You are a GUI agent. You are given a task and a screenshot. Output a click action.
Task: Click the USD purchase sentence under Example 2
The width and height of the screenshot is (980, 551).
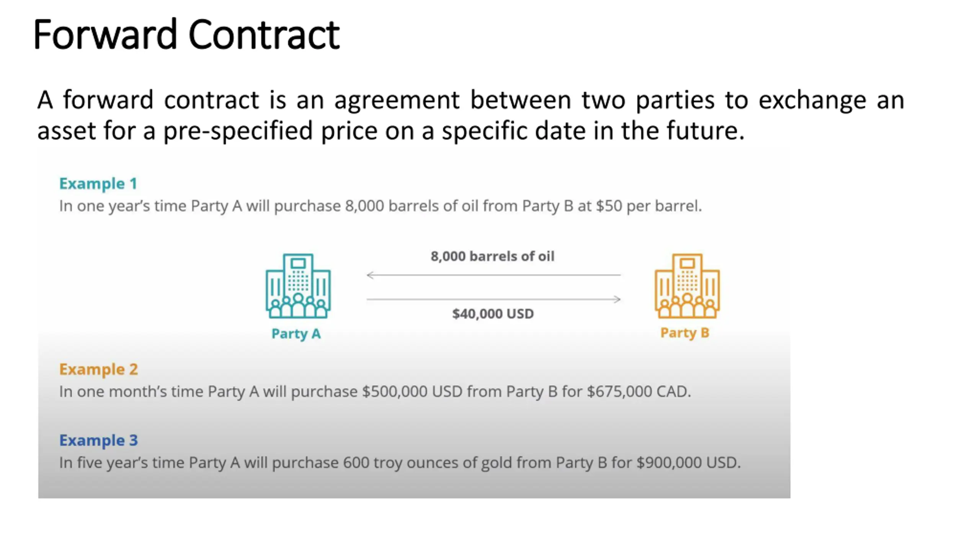point(375,392)
